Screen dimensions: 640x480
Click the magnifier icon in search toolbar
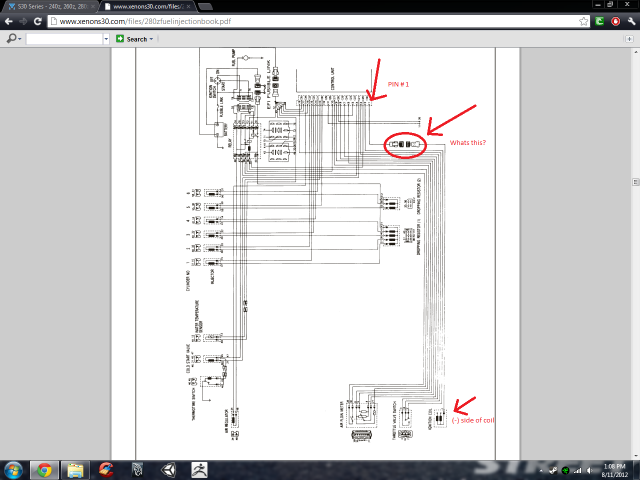pyautogui.click(x=9, y=39)
